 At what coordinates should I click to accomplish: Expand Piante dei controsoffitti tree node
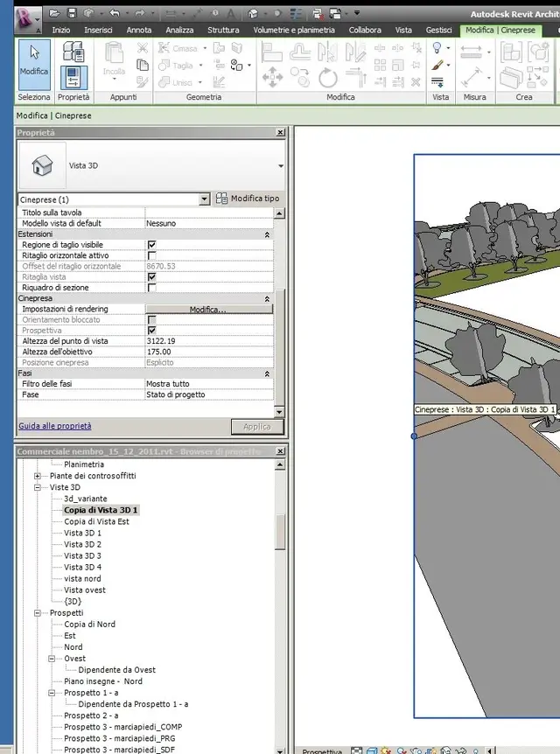(x=38, y=476)
